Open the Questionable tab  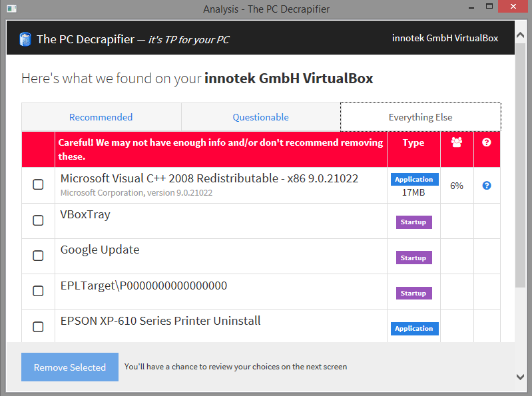[x=260, y=117]
